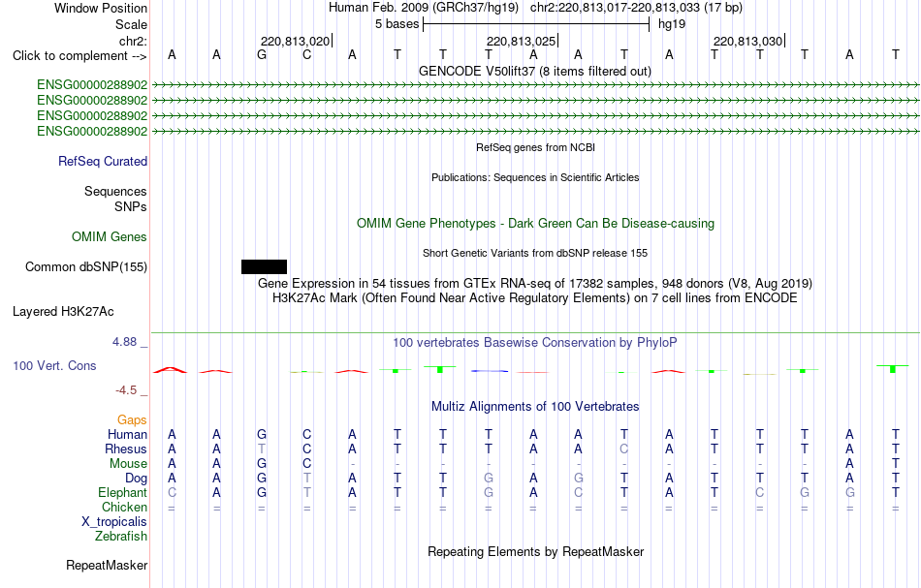Click the RefSeq Curated track label
This screenshot has height=588, width=921.
coord(103,162)
